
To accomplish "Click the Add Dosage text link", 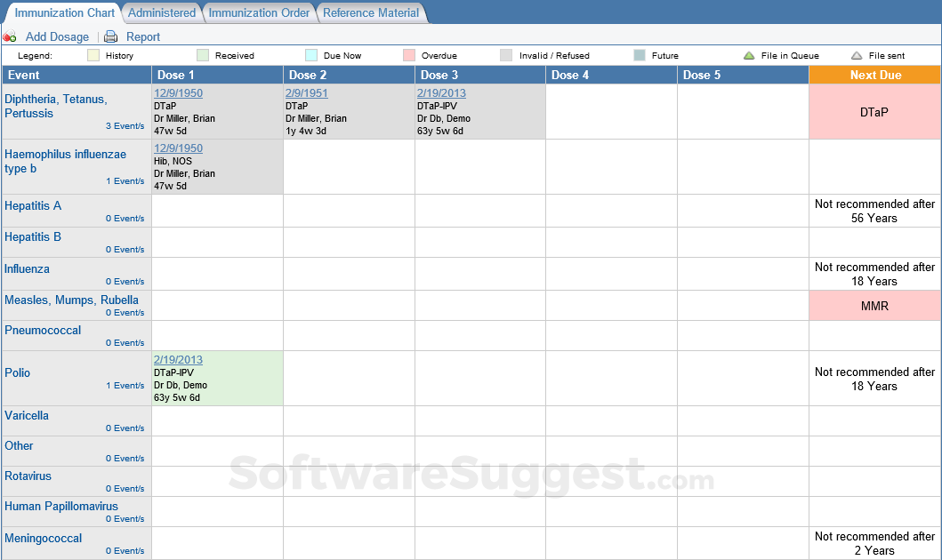I will (x=57, y=37).
